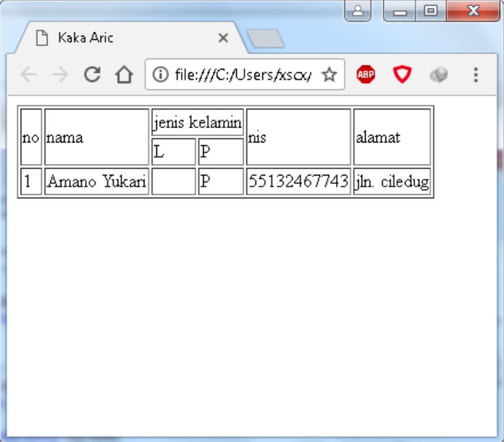The height and width of the screenshot is (442, 504).
Task: Click the browser Back arrow
Action: point(28,74)
